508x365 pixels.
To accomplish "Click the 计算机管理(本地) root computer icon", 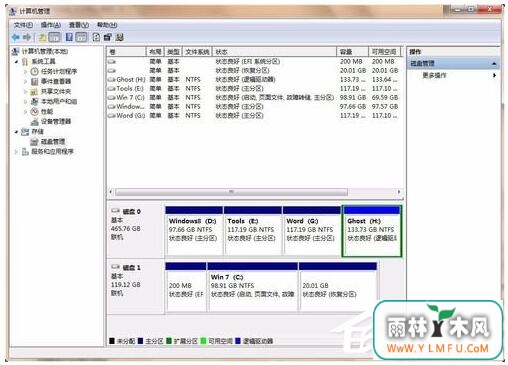I will click(15, 51).
